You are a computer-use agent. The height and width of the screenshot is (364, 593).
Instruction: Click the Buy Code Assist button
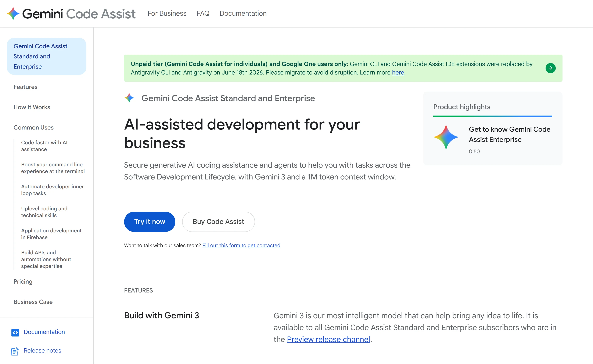[x=218, y=222]
